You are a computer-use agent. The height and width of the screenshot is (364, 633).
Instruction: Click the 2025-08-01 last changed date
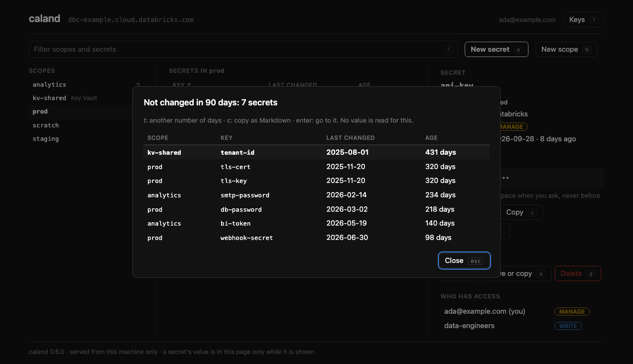click(347, 152)
